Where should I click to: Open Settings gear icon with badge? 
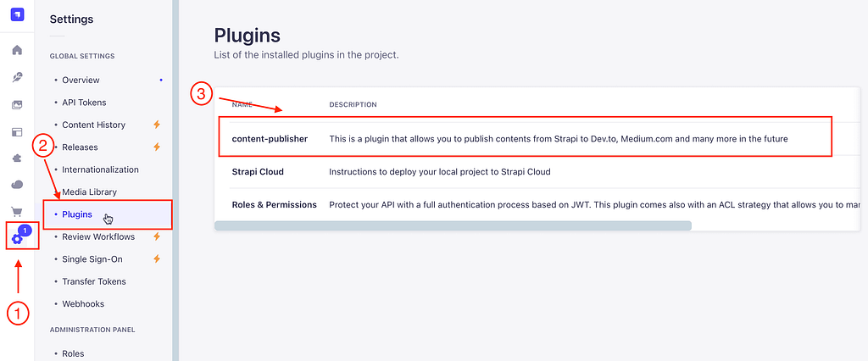(17, 239)
